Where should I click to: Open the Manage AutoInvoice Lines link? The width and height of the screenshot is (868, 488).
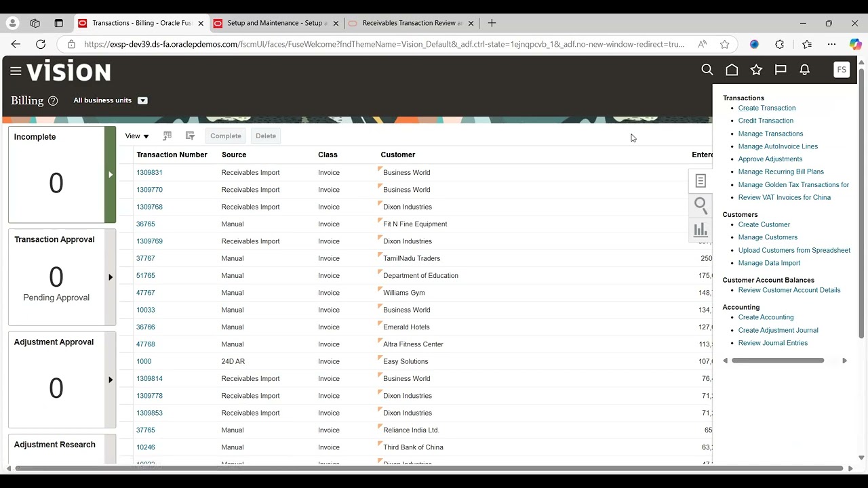tap(778, 146)
